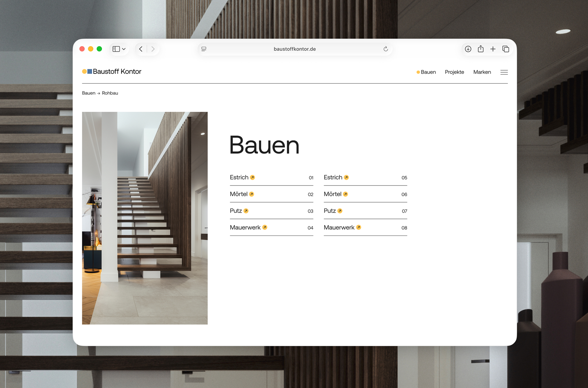Open the Marken navigation item
Viewport: 588px width, 388px height.
482,72
